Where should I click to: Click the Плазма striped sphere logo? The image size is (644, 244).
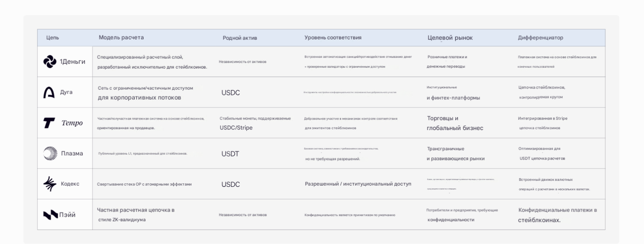(x=49, y=153)
